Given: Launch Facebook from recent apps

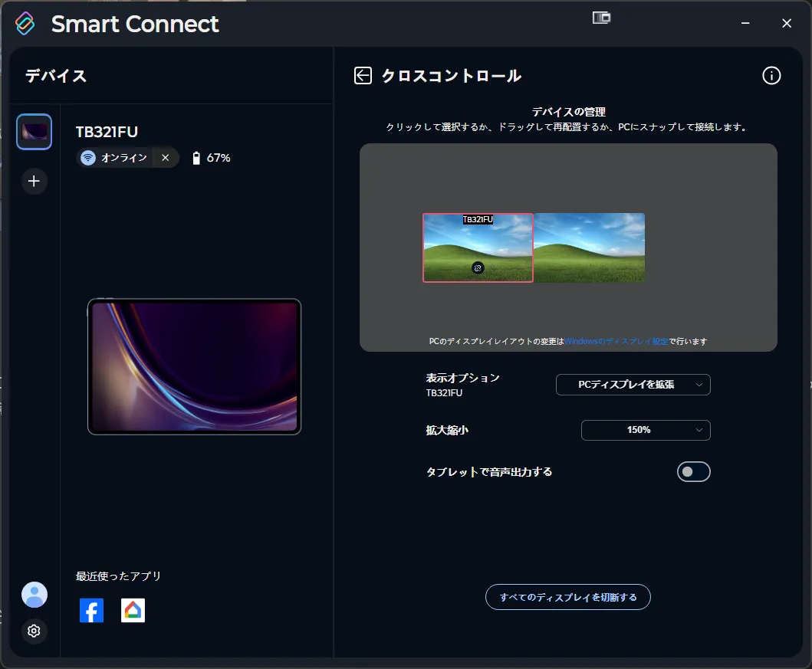Looking at the screenshot, I should pyautogui.click(x=91, y=611).
